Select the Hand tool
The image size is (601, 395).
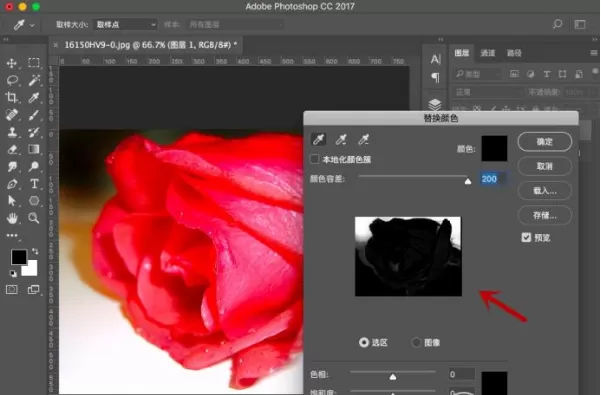point(12,218)
